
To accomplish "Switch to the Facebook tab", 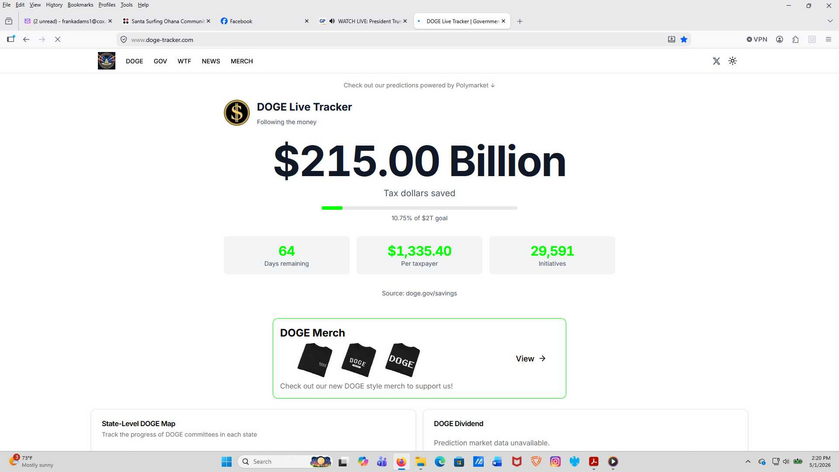I will (264, 21).
